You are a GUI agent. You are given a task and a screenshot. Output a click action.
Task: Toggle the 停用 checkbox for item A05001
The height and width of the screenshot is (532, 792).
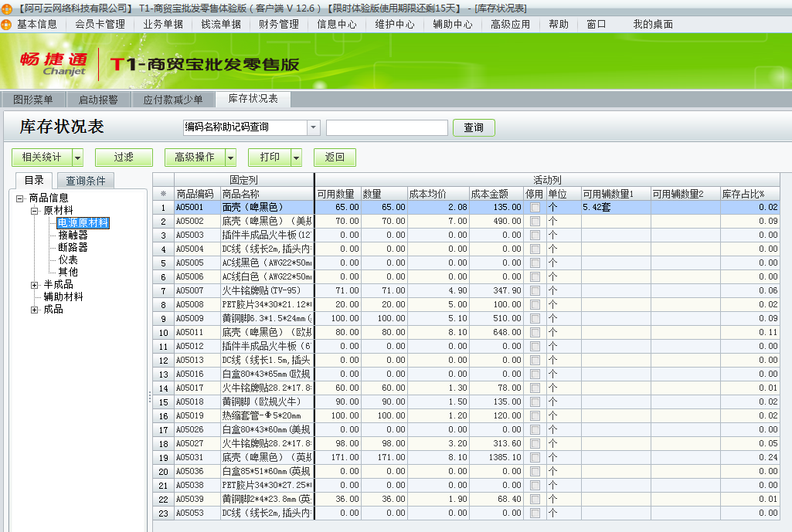[x=533, y=207]
